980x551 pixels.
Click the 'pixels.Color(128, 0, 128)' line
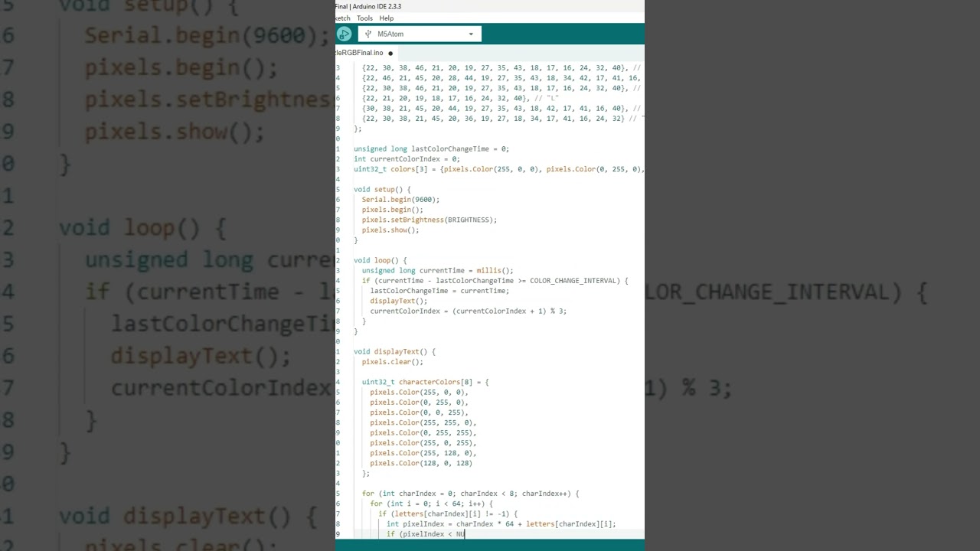click(421, 463)
